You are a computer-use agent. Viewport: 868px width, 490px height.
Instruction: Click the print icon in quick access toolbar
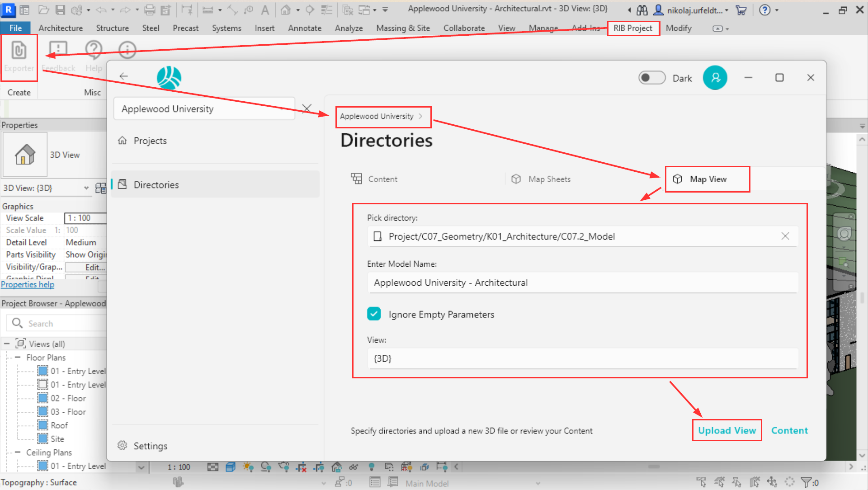[x=150, y=9]
